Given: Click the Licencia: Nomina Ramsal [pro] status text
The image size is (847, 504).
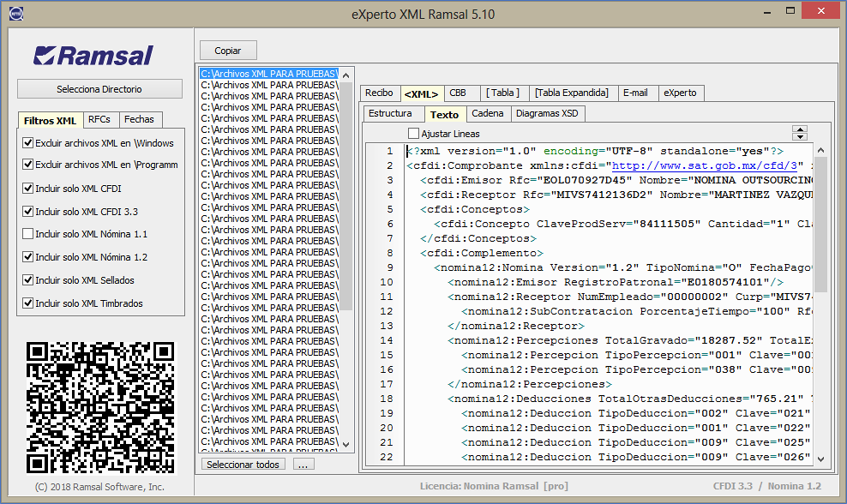Looking at the screenshot, I should (x=494, y=486).
